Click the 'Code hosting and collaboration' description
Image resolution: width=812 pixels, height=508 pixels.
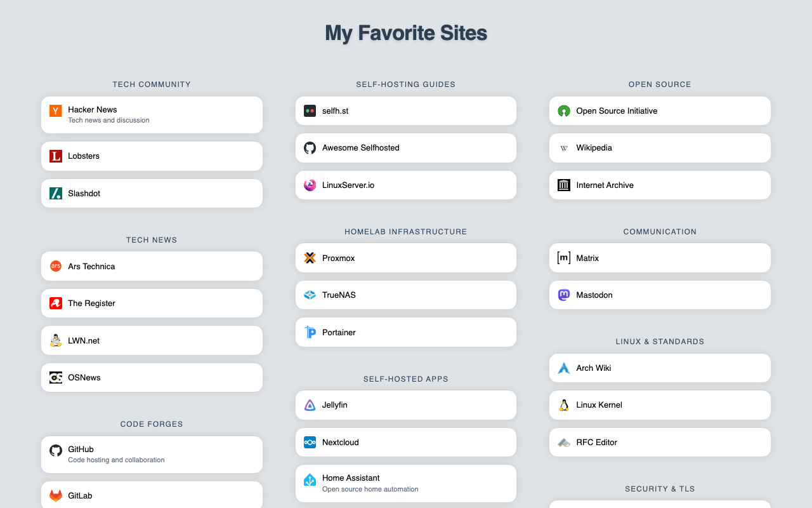[x=116, y=460]
